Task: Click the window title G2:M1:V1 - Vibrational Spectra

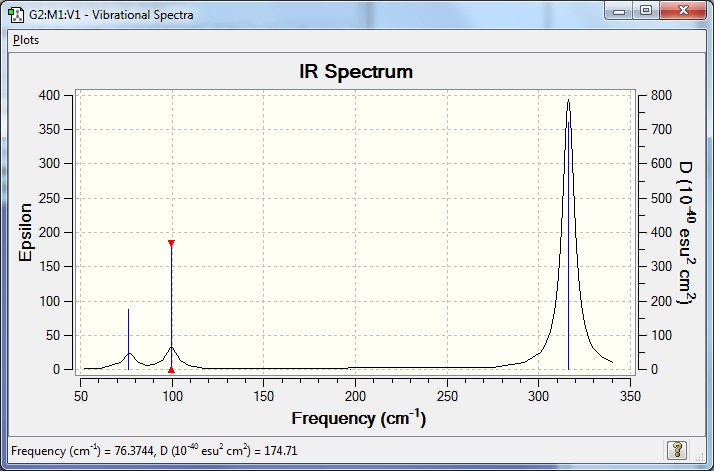Action: pos(111,15)
